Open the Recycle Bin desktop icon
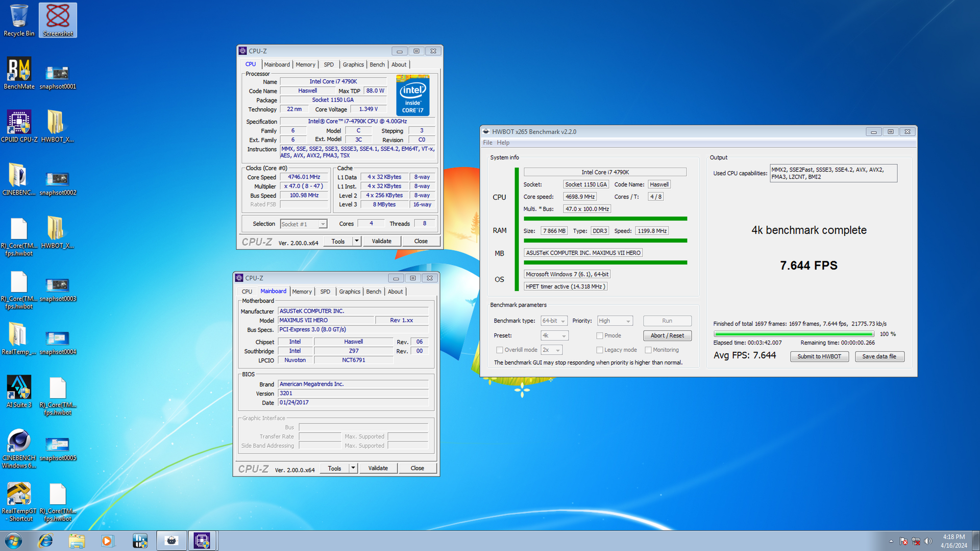 coord(19,20)
